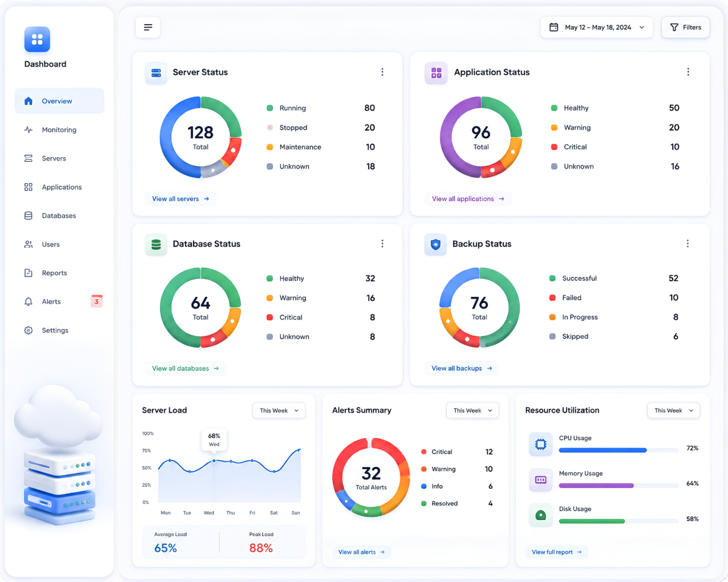Open the hamburger menu icon
Image resolution: width=728 pixels, height=582 pixels.
pos(148,27)
